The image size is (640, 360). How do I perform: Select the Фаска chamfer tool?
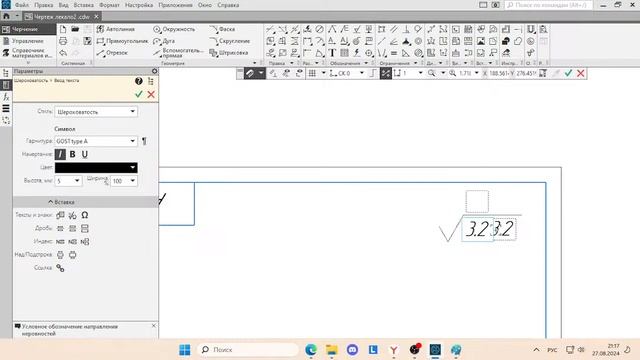222,29
